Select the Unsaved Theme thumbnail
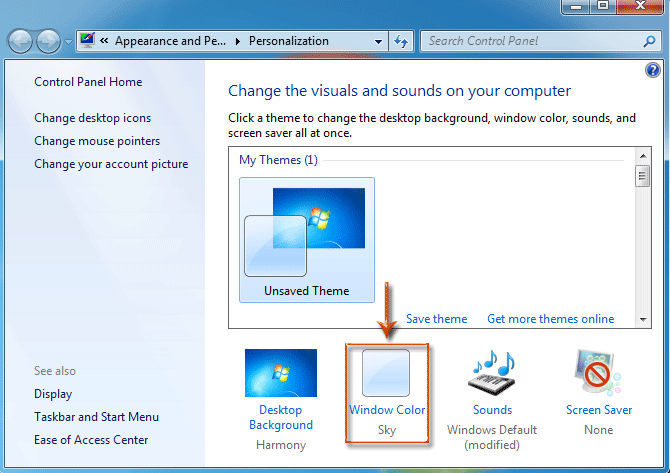The image size is (670, 473). [307, 240]
